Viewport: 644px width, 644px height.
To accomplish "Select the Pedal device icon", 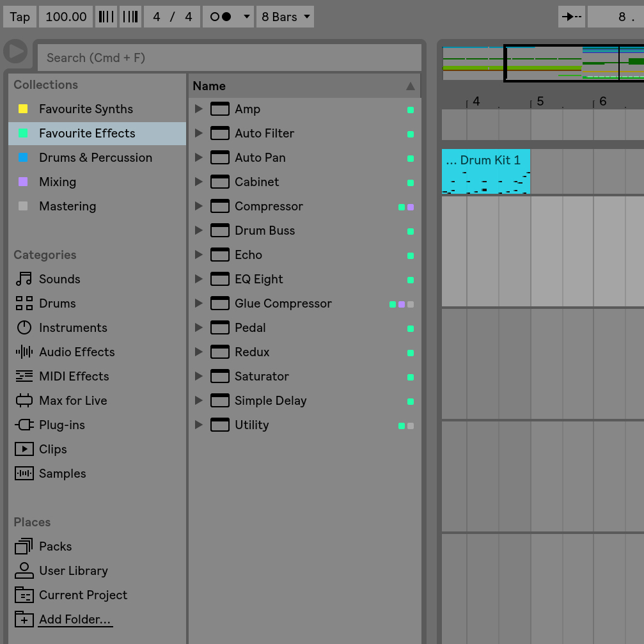I will pyautogui.click(x=220, y=327).
